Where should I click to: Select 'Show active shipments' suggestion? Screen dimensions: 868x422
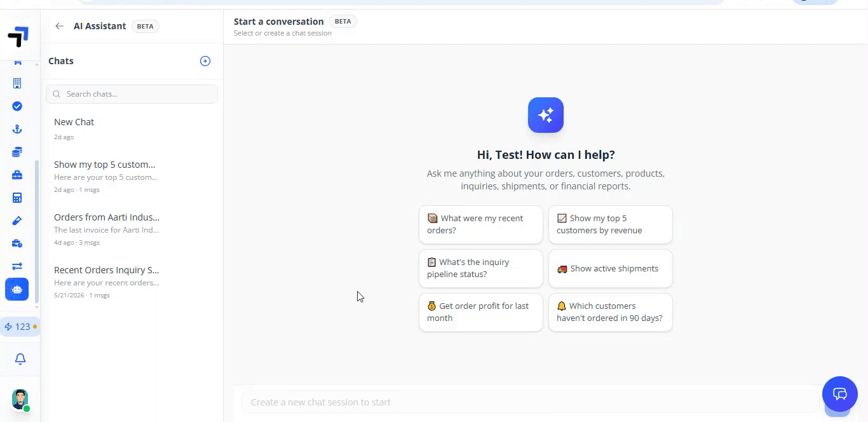[611, 268]
